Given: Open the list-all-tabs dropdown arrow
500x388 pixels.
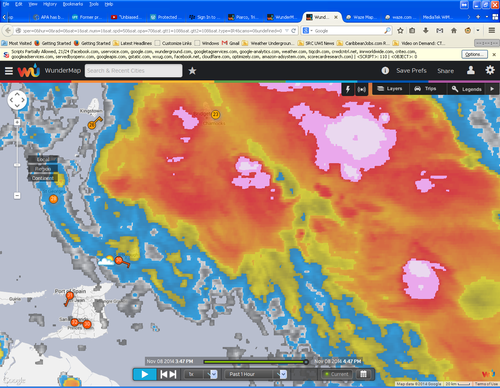Looking at the screenshot, I should (487, 17).
